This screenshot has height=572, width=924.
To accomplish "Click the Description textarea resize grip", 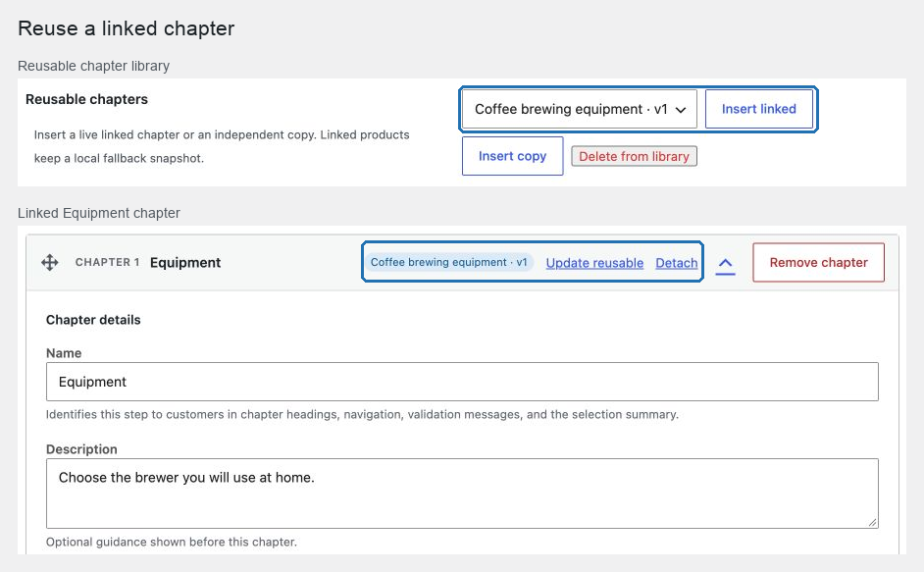I will tap(872, 522).
